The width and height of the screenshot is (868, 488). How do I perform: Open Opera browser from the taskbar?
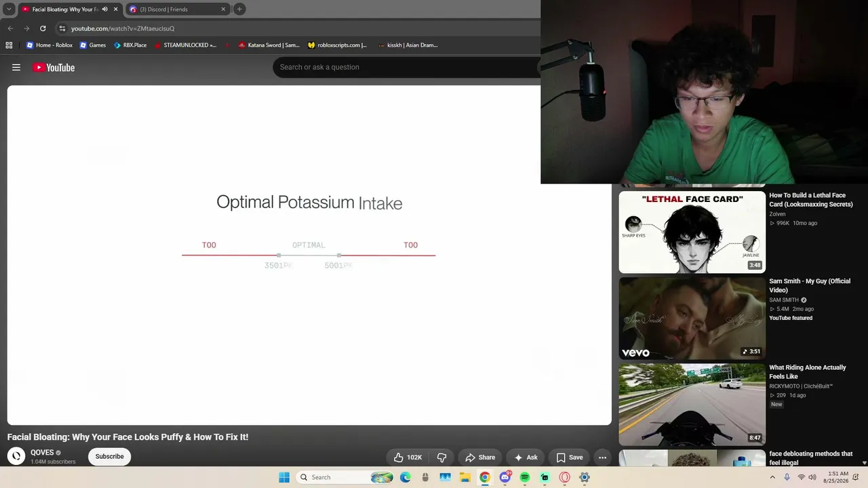coord(564,477)
